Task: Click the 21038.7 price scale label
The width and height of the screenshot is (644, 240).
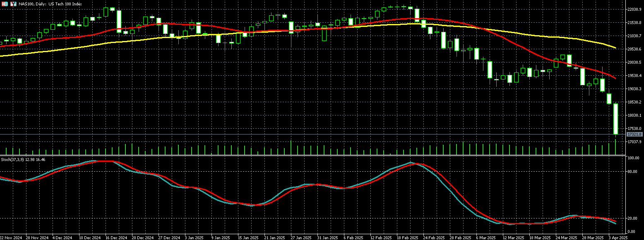Action: (x=634, y=36)
